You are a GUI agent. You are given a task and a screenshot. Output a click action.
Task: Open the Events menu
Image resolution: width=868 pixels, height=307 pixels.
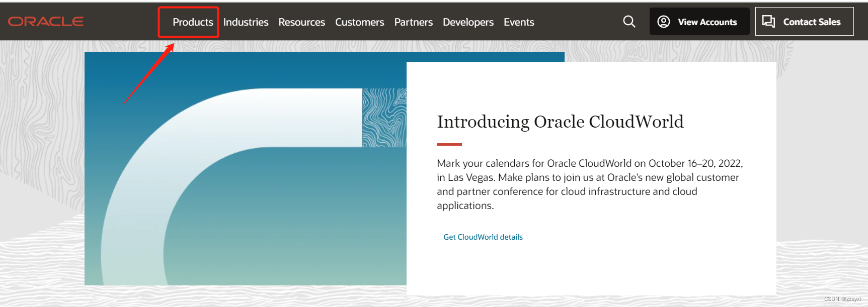519,22
